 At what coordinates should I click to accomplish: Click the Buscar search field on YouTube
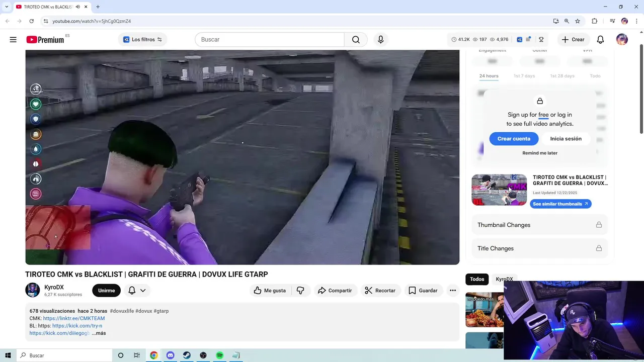point(269,39)
